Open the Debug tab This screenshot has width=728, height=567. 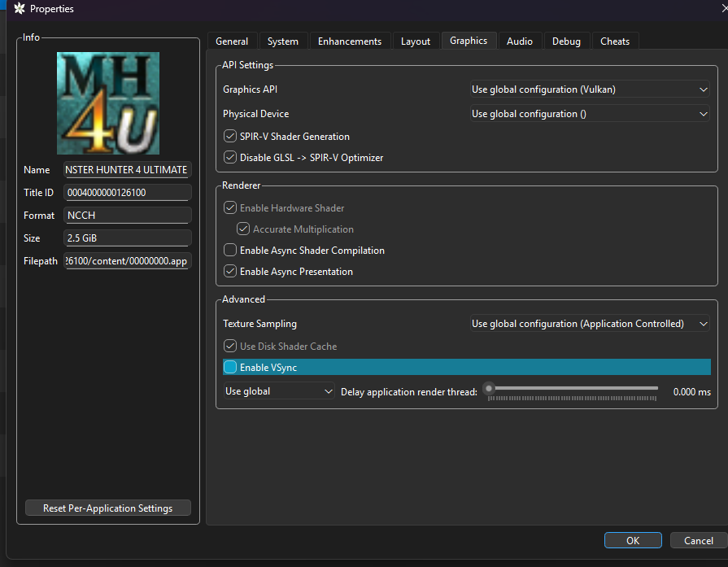[567, 41]
